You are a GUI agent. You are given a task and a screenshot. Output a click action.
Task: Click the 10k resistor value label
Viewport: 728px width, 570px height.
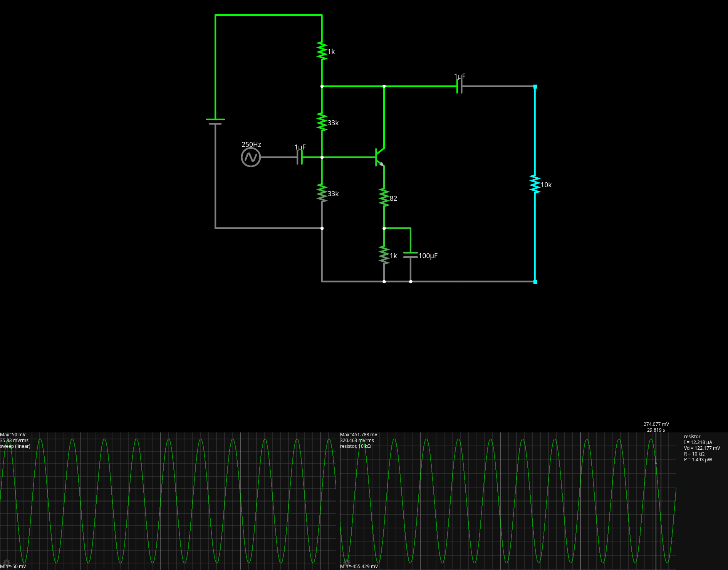[546, 185]
